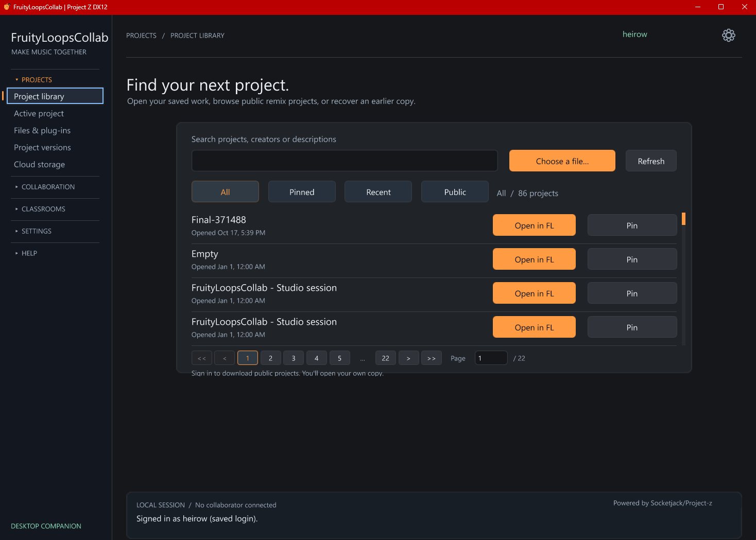This screenshot has width=756, height=540.
Task: Click the DESKTOP COMPANION label
Action: (46, 526)
